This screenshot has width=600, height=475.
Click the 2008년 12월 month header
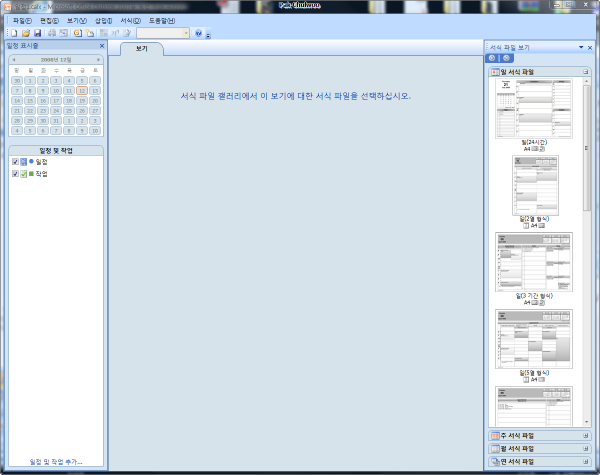point(56,60)
